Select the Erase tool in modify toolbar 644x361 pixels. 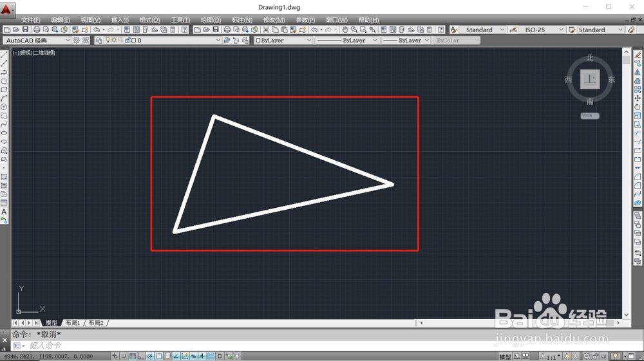638,55
